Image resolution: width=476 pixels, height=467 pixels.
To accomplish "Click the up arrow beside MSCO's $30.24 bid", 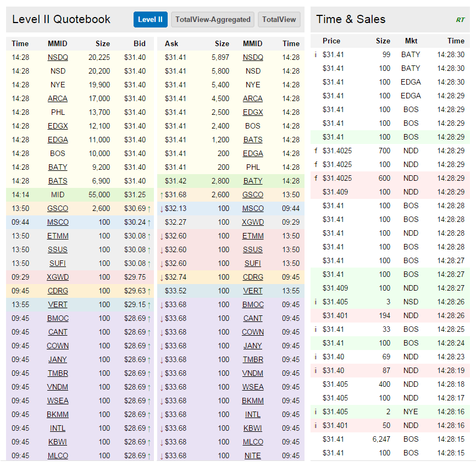I will tap(149, 222).
